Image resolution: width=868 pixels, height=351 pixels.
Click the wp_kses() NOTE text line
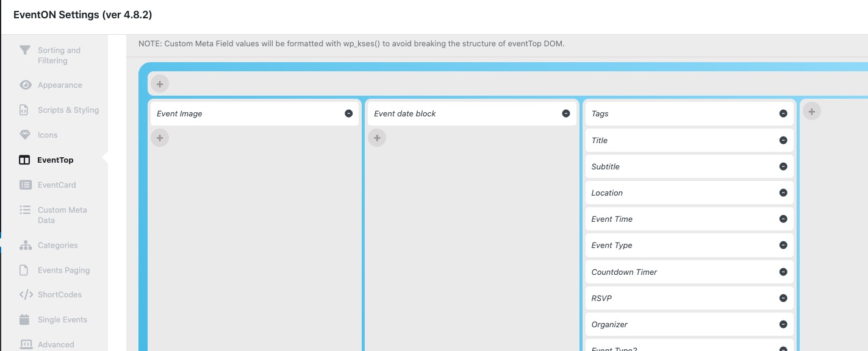click(x=351, y=44)
